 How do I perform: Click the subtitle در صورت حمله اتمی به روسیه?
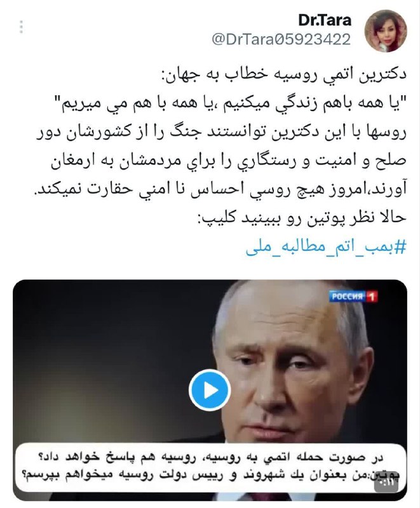[x=210, y=457]
